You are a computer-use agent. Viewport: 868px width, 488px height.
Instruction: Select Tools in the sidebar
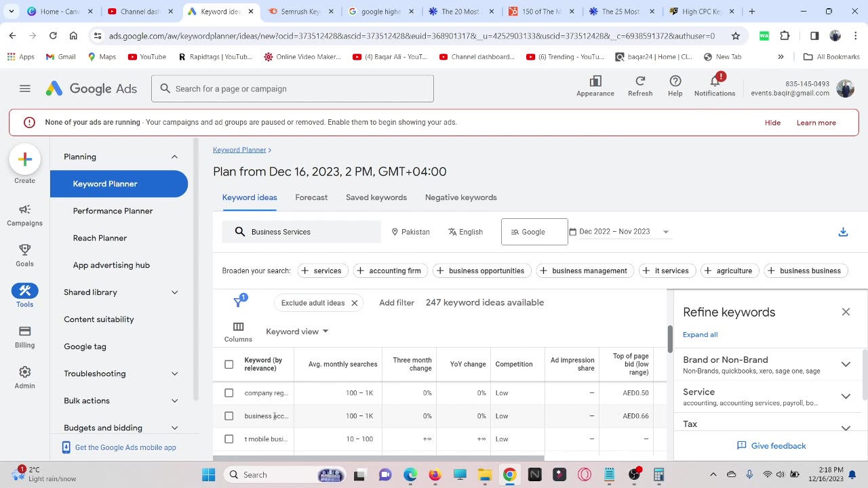click(25, 296)
